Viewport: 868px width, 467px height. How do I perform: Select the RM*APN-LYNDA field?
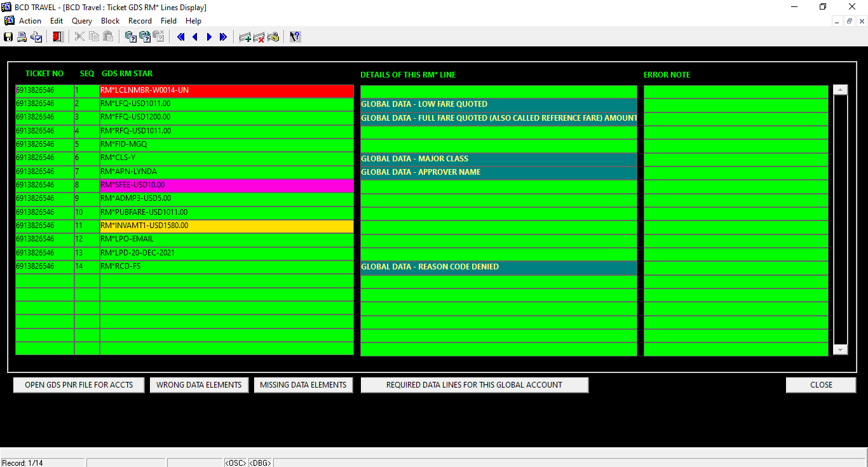(226, 172)
